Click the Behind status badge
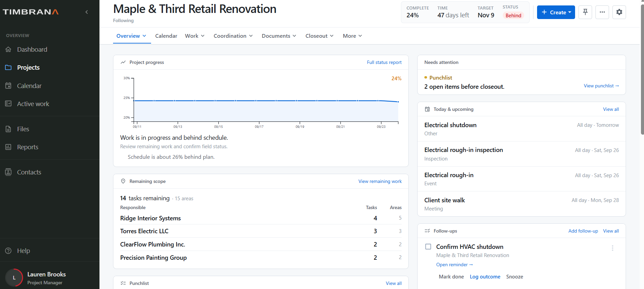 [x=513, y=15]
